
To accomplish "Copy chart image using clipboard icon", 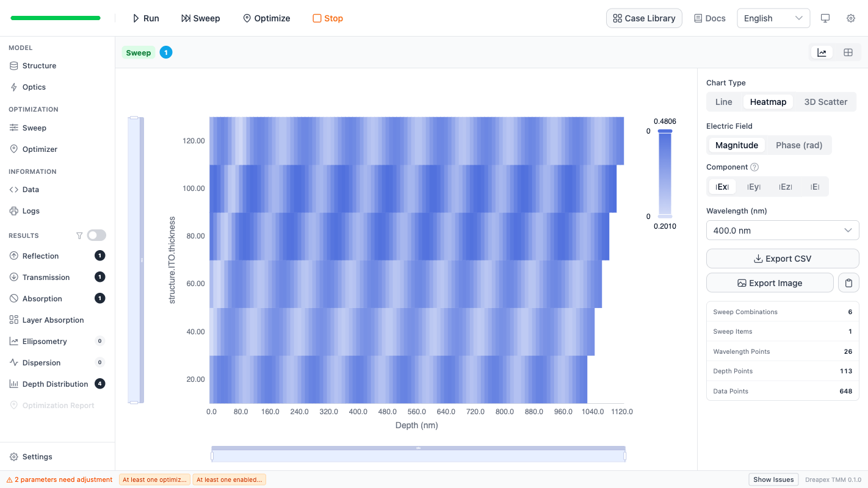I will coord(848,282).
